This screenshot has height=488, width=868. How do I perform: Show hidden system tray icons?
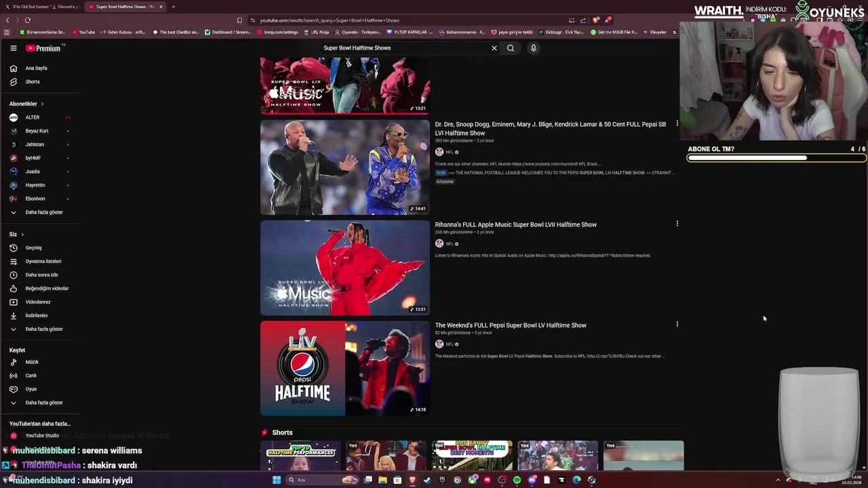pos(778,480)
